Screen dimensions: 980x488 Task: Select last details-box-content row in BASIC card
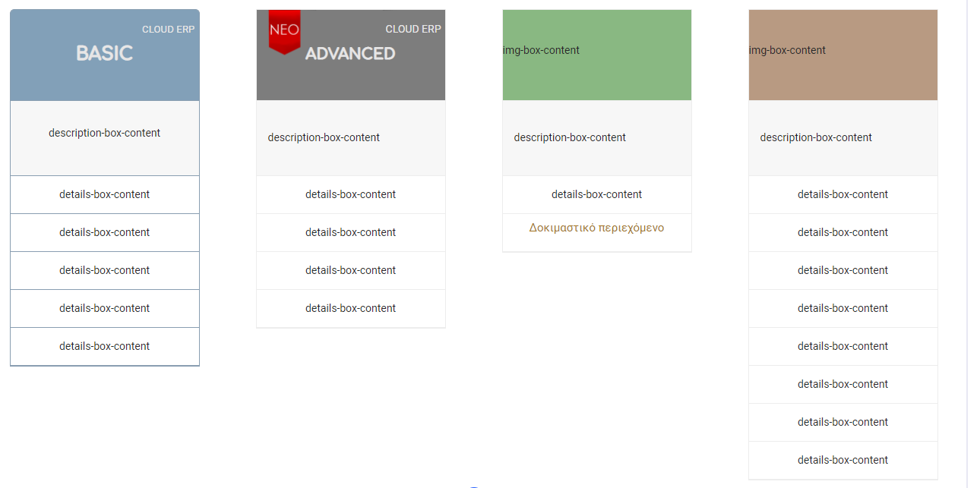coord(105,346)
